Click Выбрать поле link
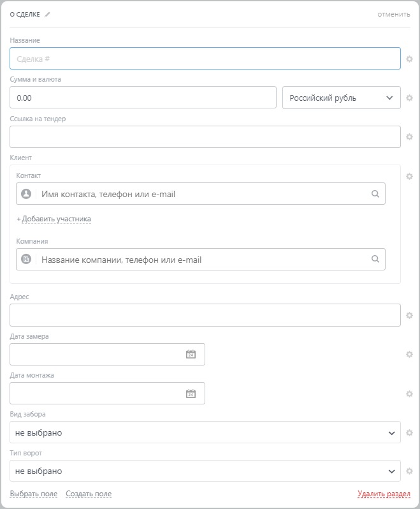This screenshot has width=420, height=509. click(x=34, y=494)
